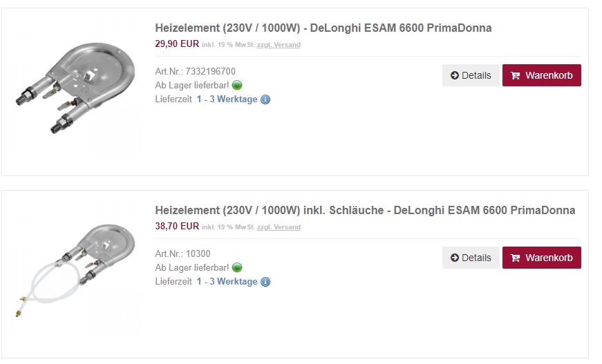Add the 29,90 EUR Heizelement to Warenkorb
Image resolution: width=602 pixels, height=364 pixels.
541,75
